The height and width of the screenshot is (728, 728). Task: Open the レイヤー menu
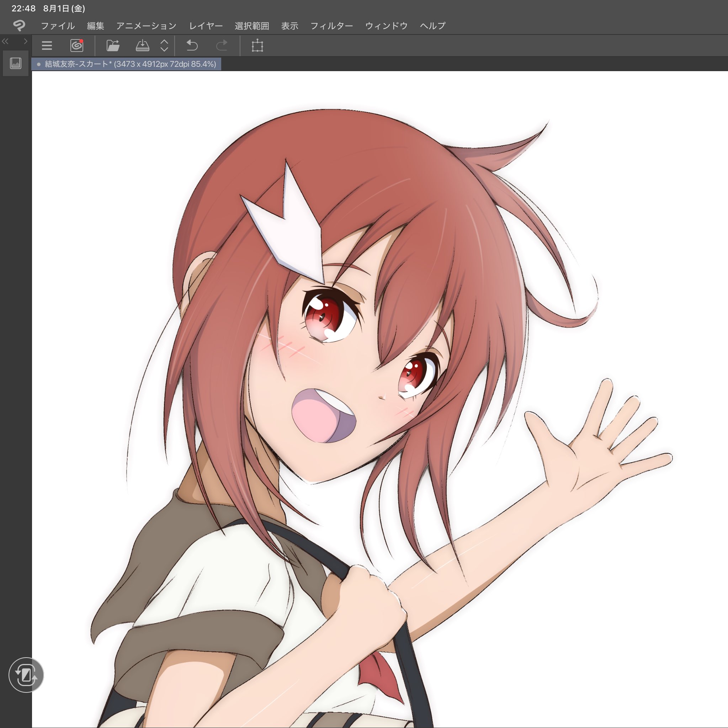tap(206, 26)
